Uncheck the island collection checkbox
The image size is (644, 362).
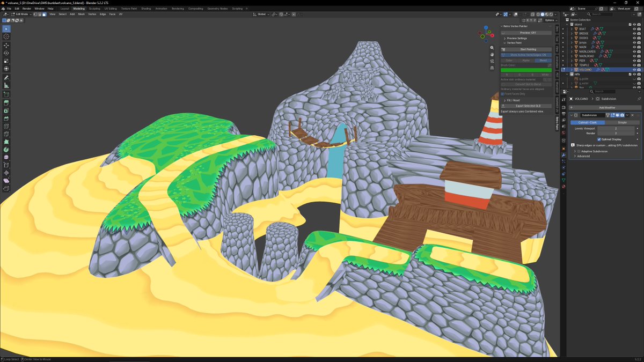pyautogui.click(x=630, y=24)
